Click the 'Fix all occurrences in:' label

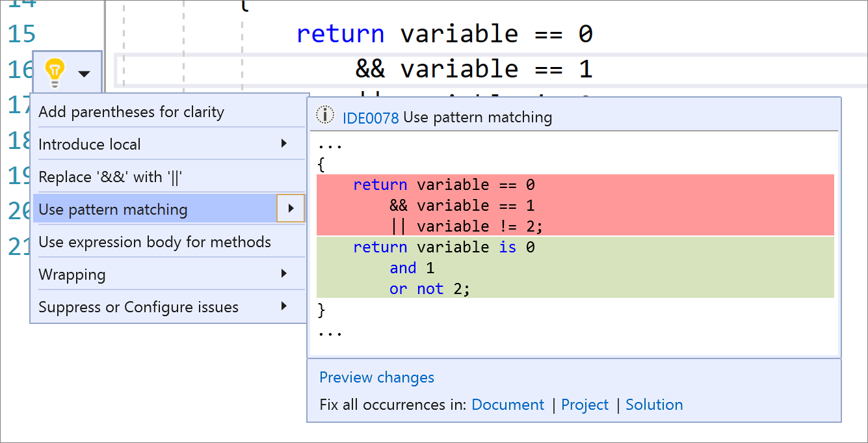pyautogui.click(x=393, y=405)
